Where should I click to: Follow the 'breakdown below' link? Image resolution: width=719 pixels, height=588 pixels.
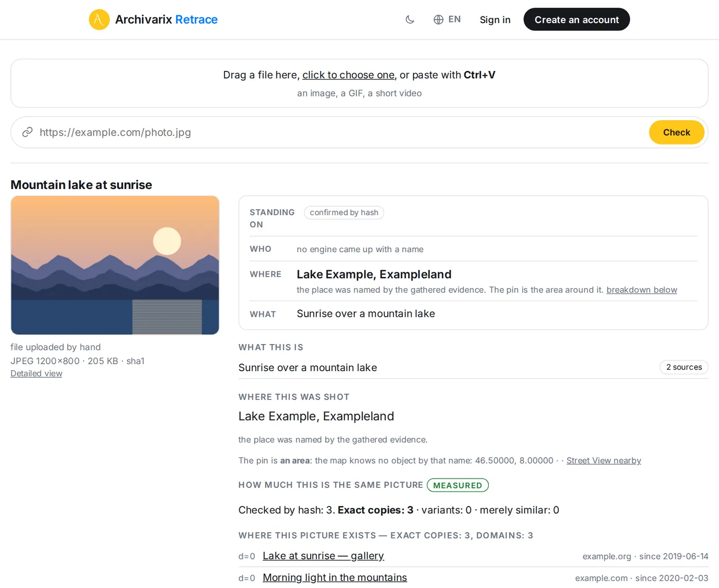(642, 290)
